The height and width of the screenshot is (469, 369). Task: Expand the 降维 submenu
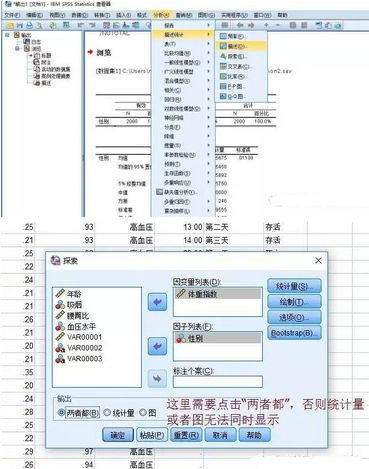pyautogui.click(x=183, y=136)
